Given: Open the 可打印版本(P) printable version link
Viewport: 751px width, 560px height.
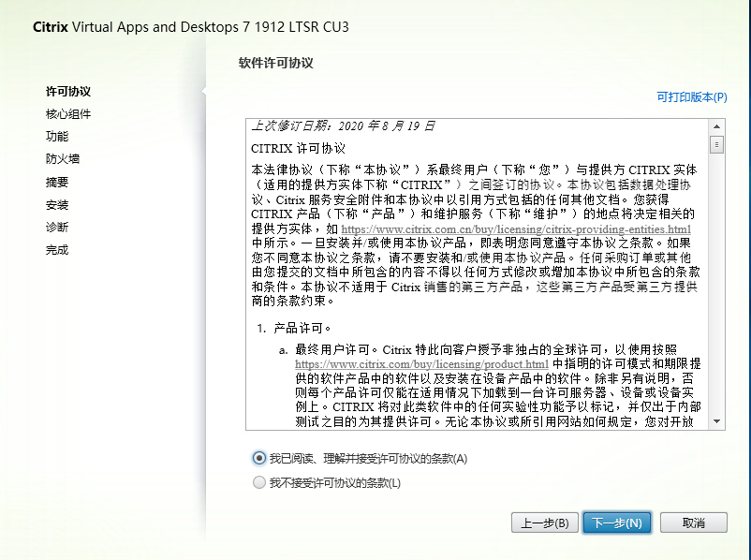Looking at the screenshot, I should point(691,96).
